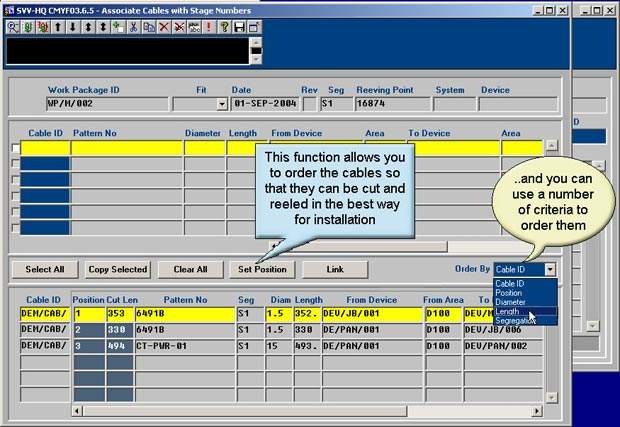This screenshot has width=620, height=427.
Task: Tick the third row checkbox in cable list
Action: 15,180
